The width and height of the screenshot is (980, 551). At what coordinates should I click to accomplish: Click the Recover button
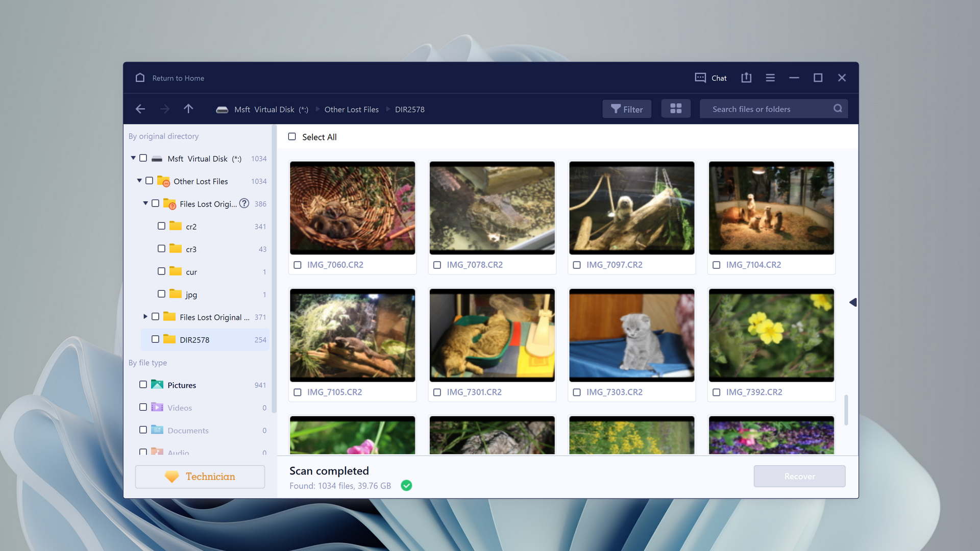[x=799, y=476]
